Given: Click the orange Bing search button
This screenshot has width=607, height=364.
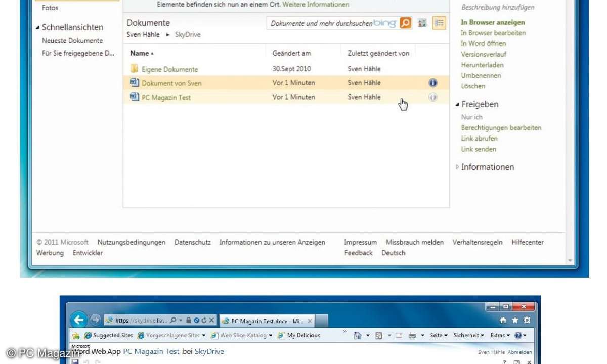Looking at the screenshot, I should [406, 23].
